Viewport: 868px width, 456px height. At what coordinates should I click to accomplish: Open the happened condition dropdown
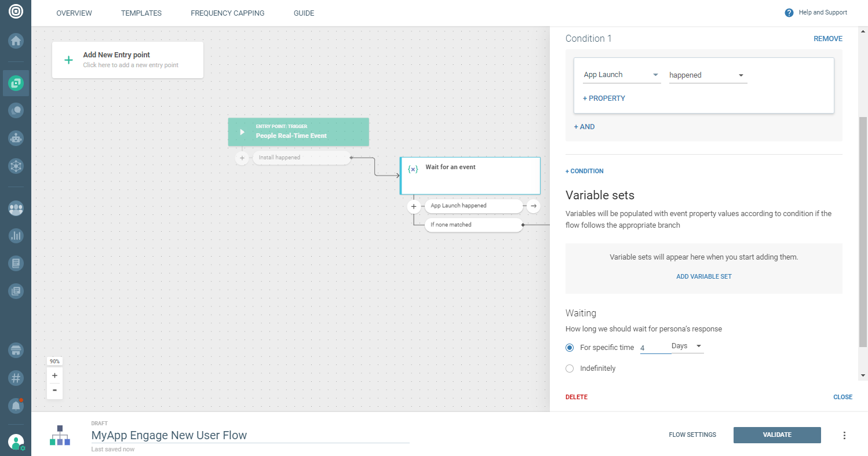click(x=707, y=75)
